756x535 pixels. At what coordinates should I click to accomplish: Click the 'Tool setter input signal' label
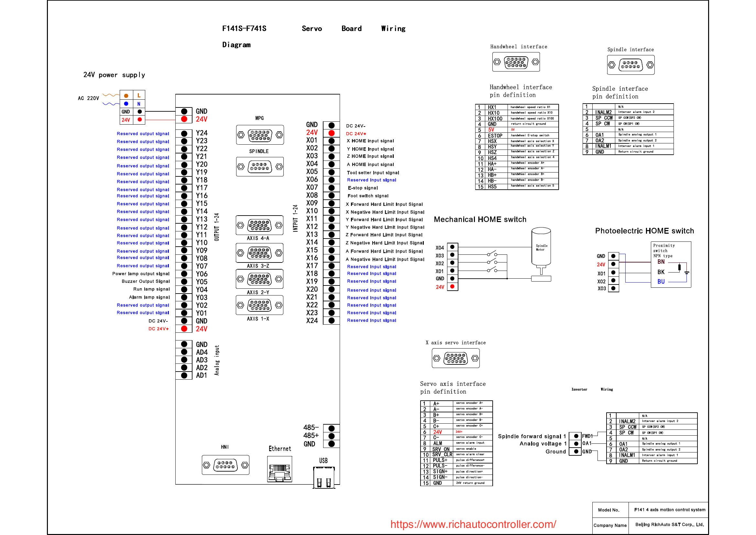[x=373, y=173]
